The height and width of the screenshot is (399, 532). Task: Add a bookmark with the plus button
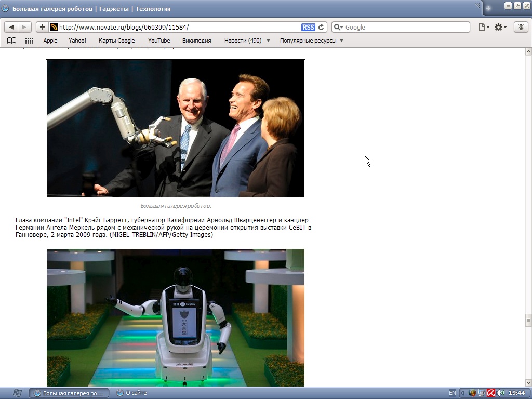click(43, 27)
